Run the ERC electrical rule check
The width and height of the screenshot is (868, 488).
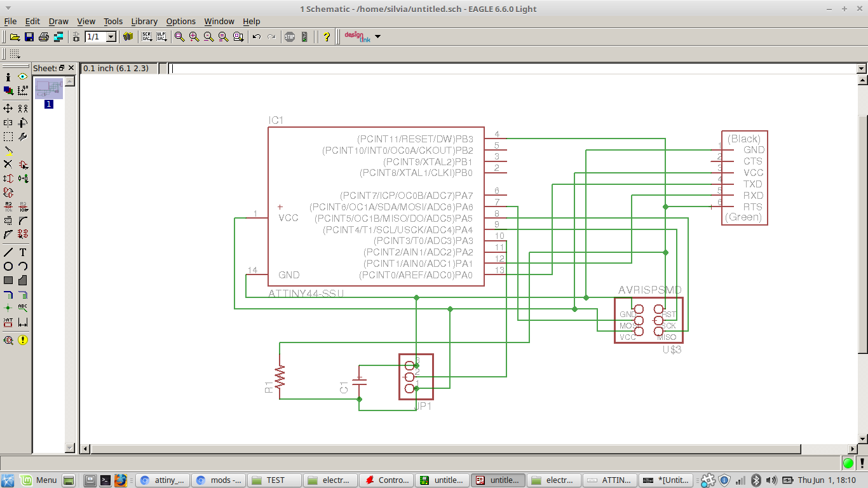point(8,340)
